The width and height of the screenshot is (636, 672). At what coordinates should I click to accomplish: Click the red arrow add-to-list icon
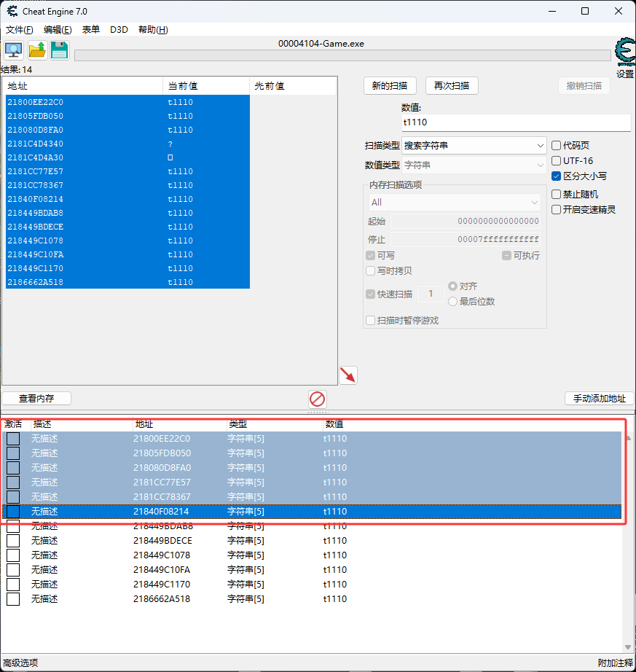(348, 375)
